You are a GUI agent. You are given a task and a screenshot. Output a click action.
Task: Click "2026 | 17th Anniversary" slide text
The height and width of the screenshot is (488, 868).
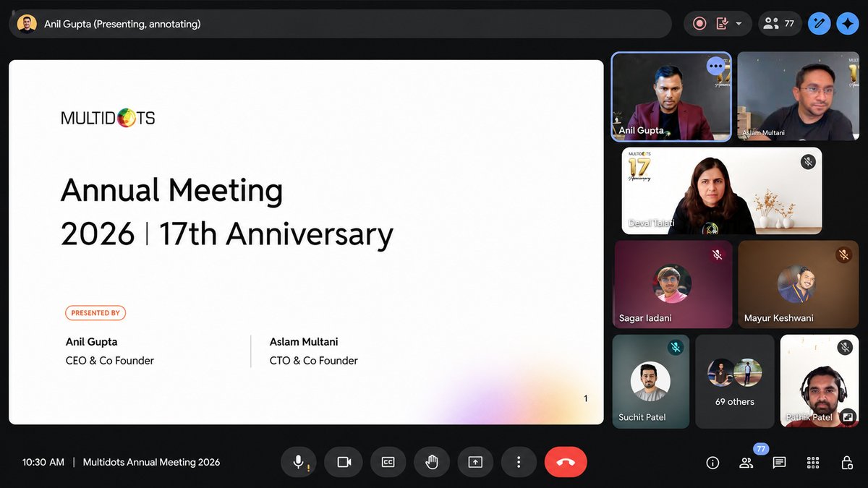tap(227, 234)
